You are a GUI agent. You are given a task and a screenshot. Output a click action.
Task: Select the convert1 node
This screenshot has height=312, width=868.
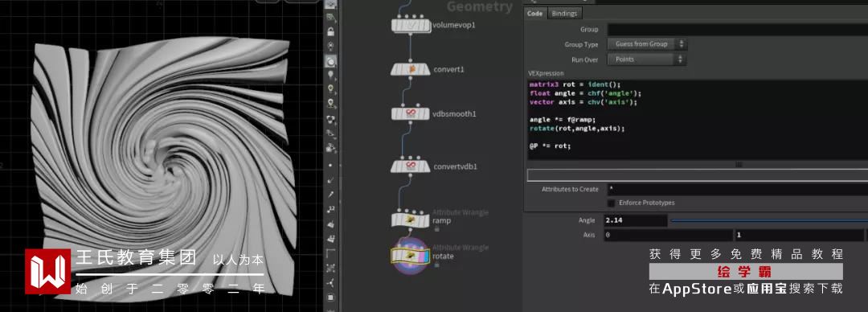pos(410,69)
